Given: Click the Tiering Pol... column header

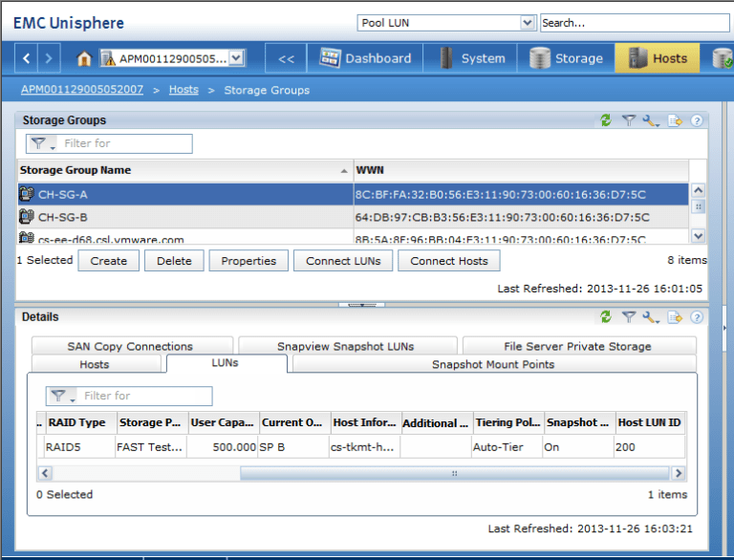Looking at the screenshot, I should (508, 422).
